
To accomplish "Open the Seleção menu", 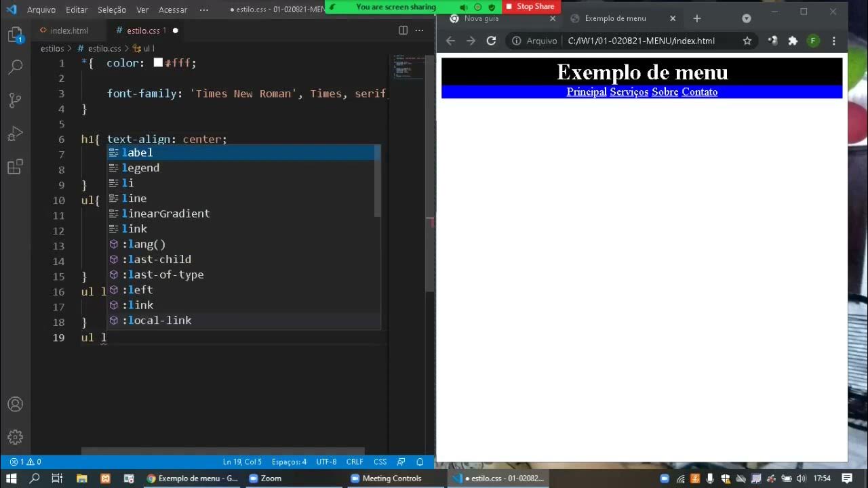I will click(112, 9).
